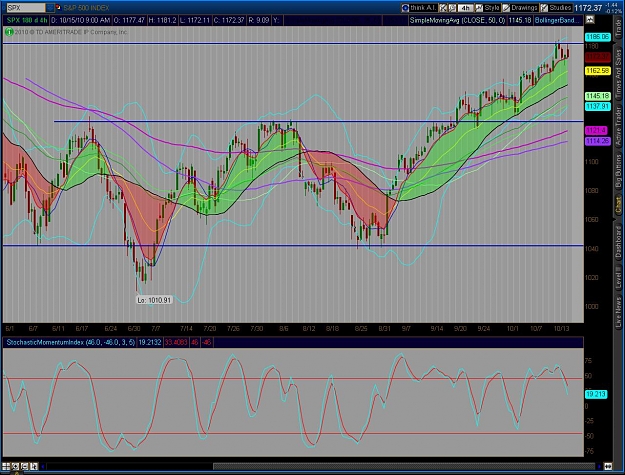Open the Dashboard side tab
Viewport: 625px width, 475px height.
coord(618,241)
